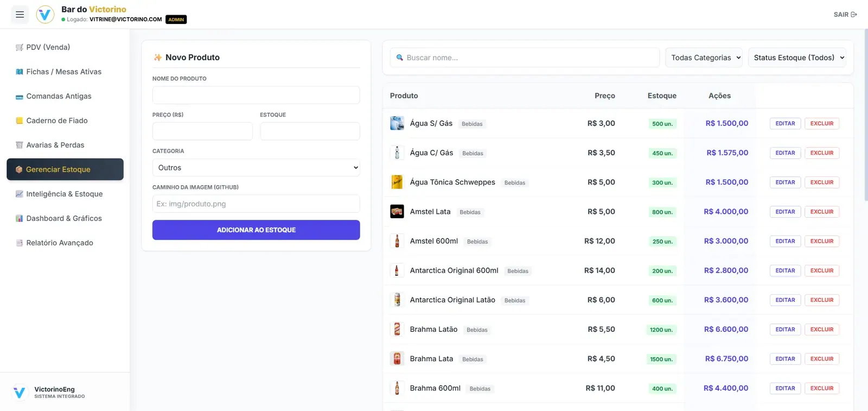Image resolution: width=868 pixels, height=411 pixels.
Task: Click the Água C/ Gás bottle thumbnail
Action: (x=397, y=153)
